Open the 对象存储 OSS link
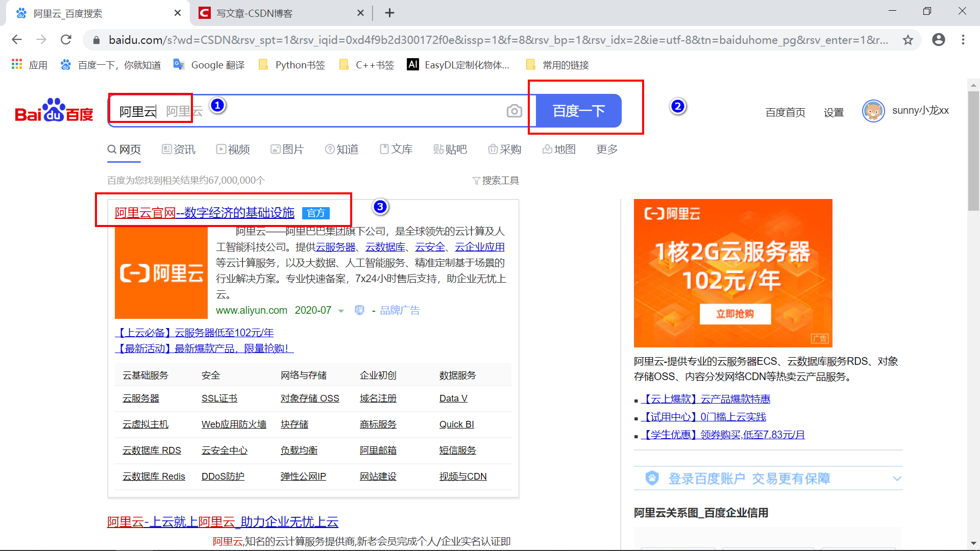The height and width of the screenshot is (551, 980). (x=310, y=398)
